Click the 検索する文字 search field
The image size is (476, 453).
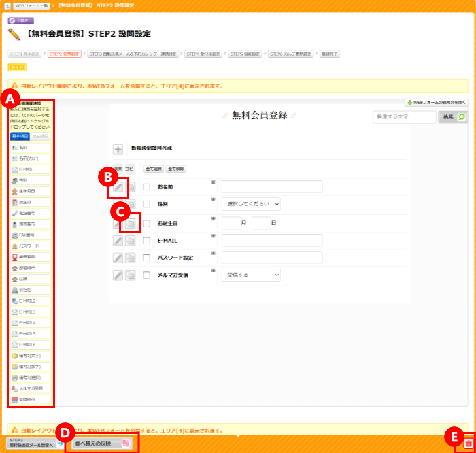click(404, 117)
